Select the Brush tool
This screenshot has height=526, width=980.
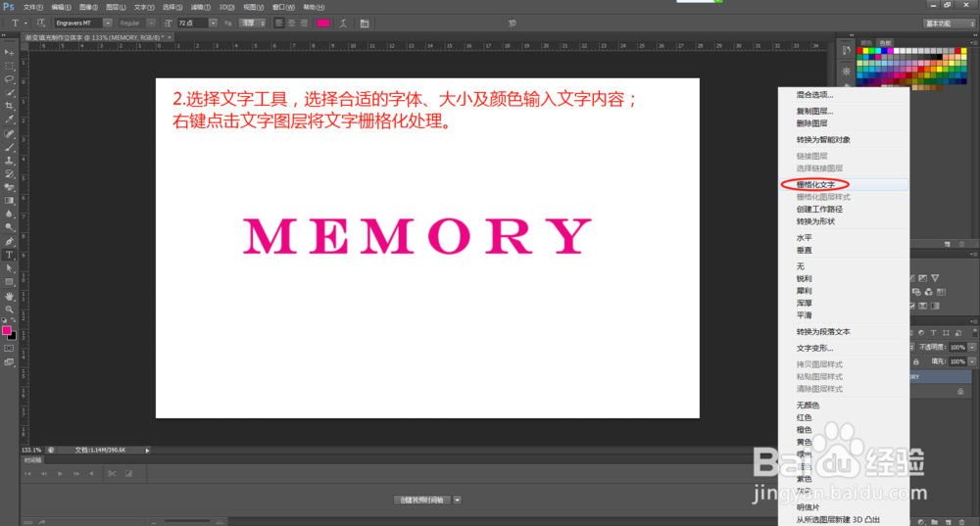click(x=10, y=148)
